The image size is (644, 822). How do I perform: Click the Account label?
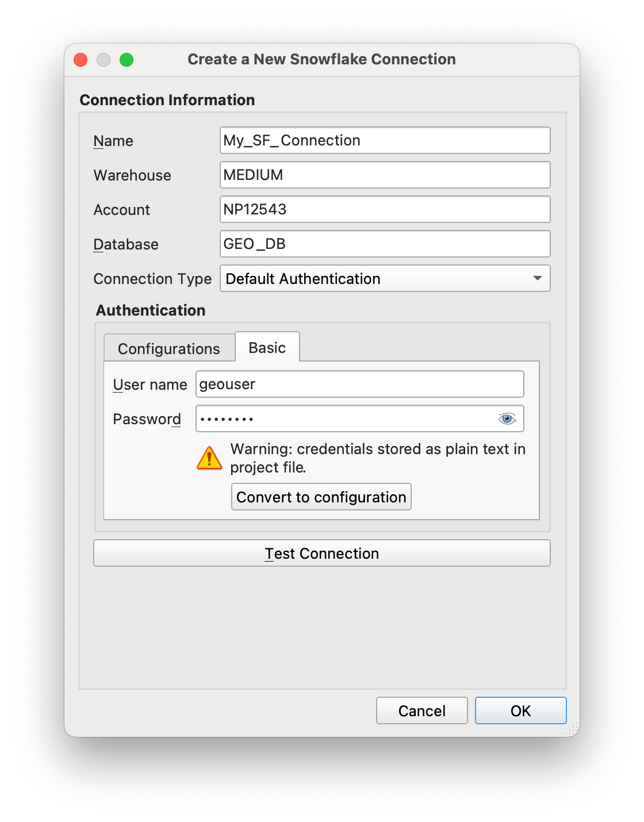click(122, 210)
